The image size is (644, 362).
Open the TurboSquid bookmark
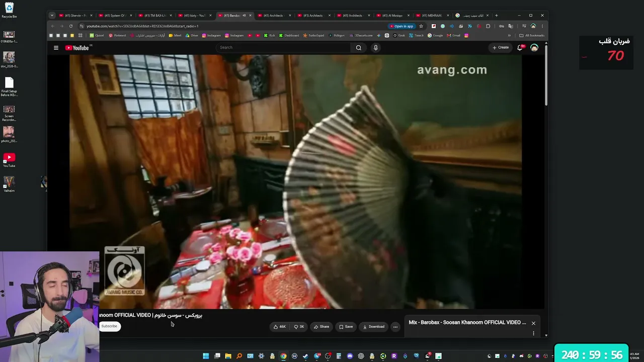pos(314,36)
